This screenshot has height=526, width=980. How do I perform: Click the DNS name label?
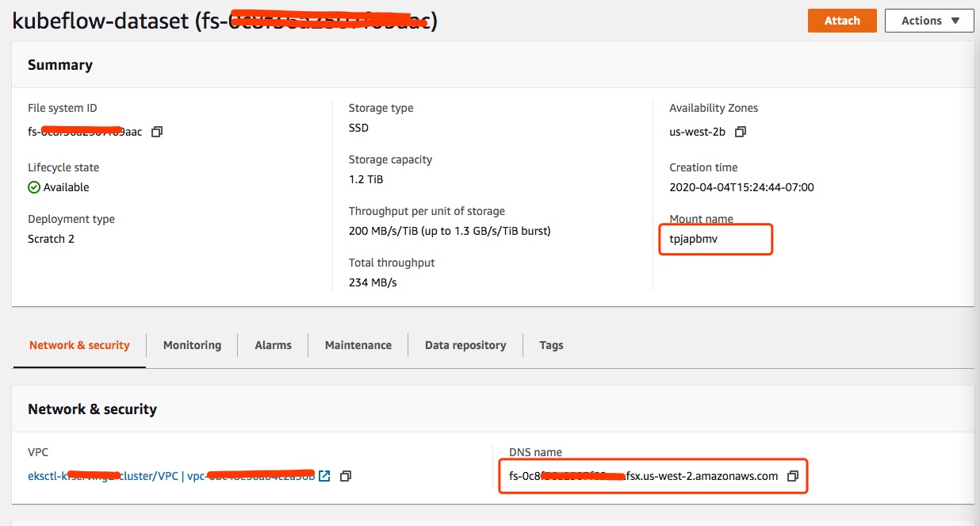(x=535, y=452)
